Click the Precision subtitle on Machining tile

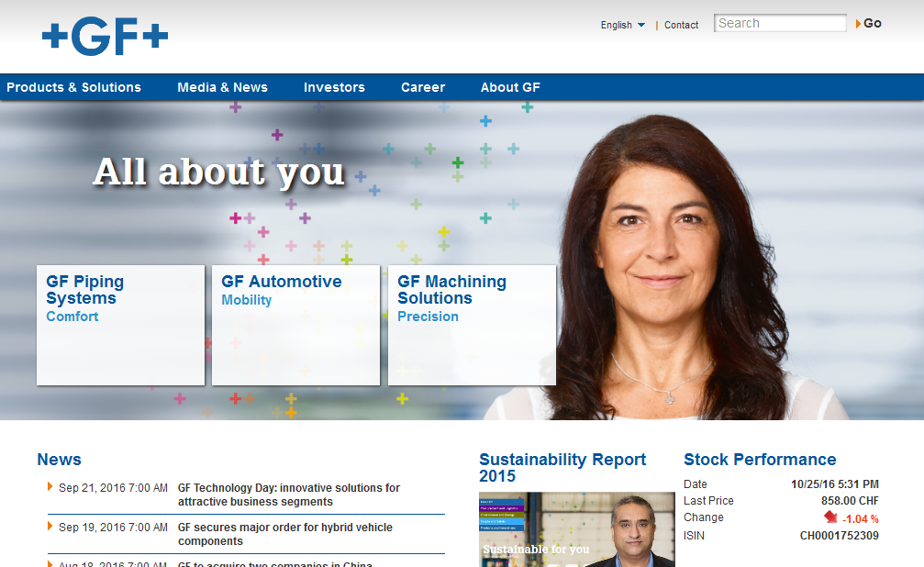[x=428, y=317]
